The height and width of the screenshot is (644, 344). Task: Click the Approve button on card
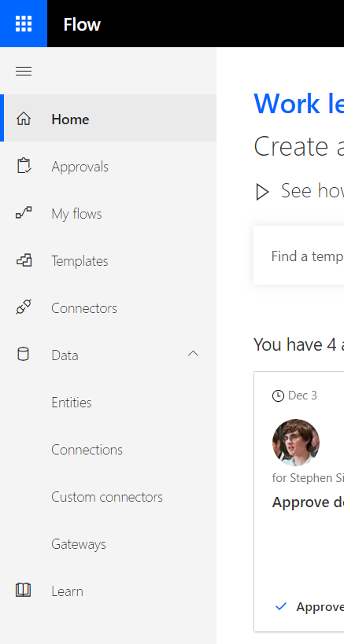tap(309, 606)
